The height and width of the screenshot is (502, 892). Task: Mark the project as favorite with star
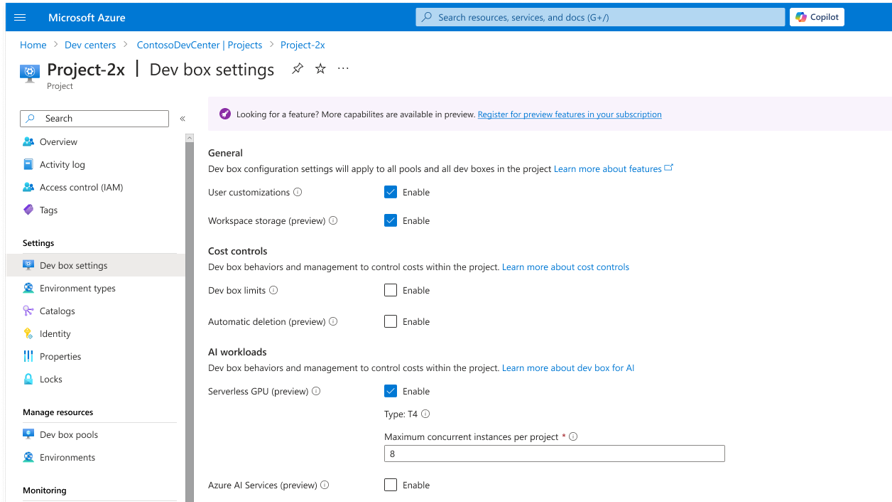[x=320, y=69]
